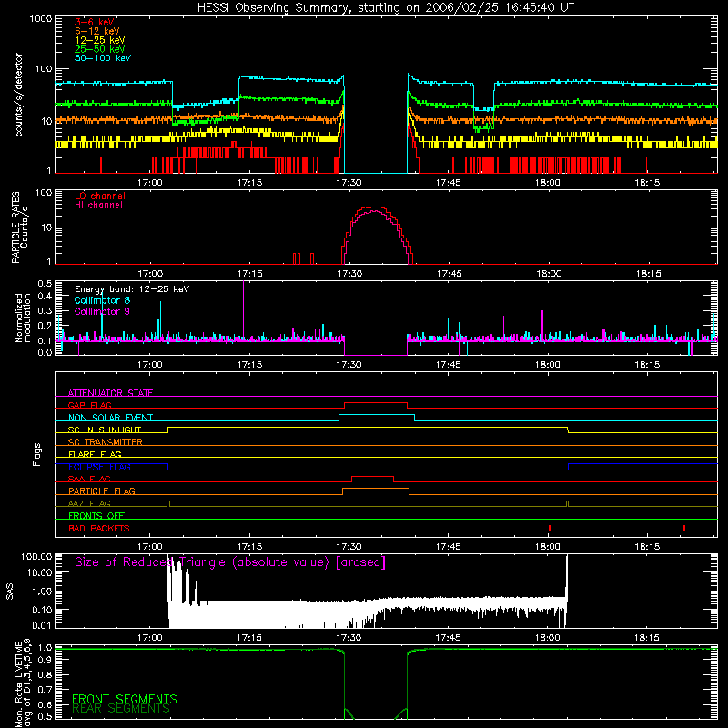Click the 17:30 time label under the Flags panel
Viewport: 728px width, 728px height.
pos(349,547)
